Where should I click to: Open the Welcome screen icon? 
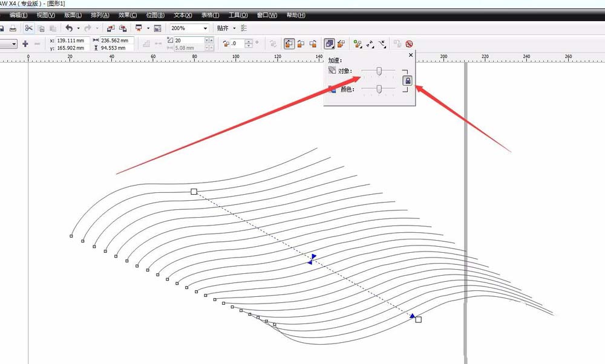157,28
